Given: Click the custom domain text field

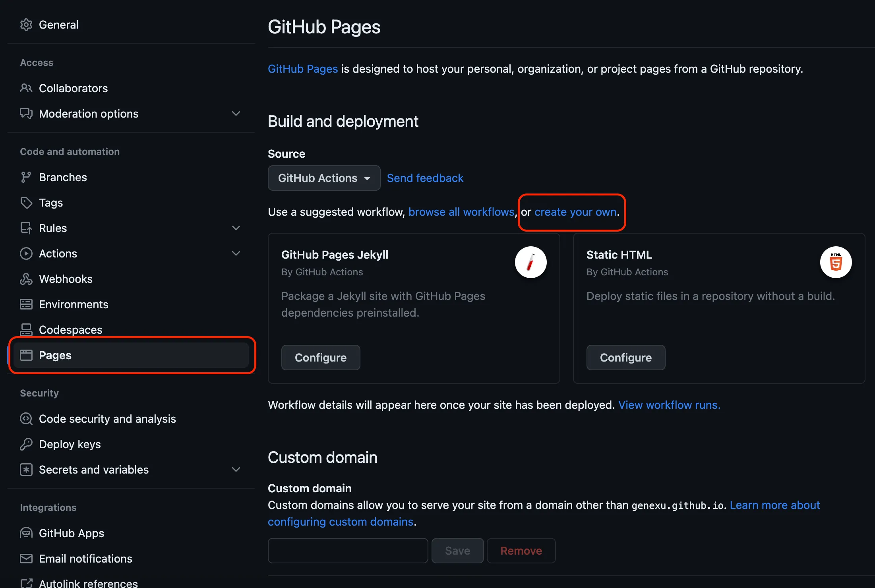Looking at the screenshot, I should coord(348,551).
